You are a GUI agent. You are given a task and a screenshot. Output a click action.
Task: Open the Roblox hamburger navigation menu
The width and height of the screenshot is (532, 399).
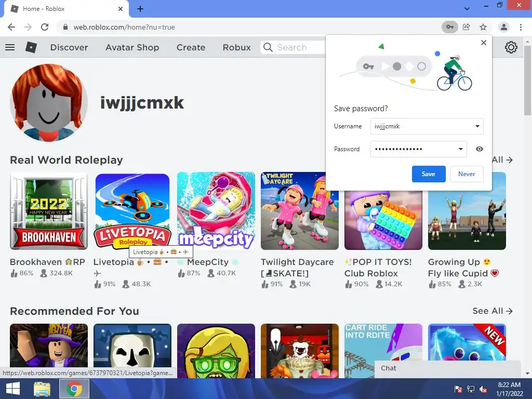[x=10, y=47]
